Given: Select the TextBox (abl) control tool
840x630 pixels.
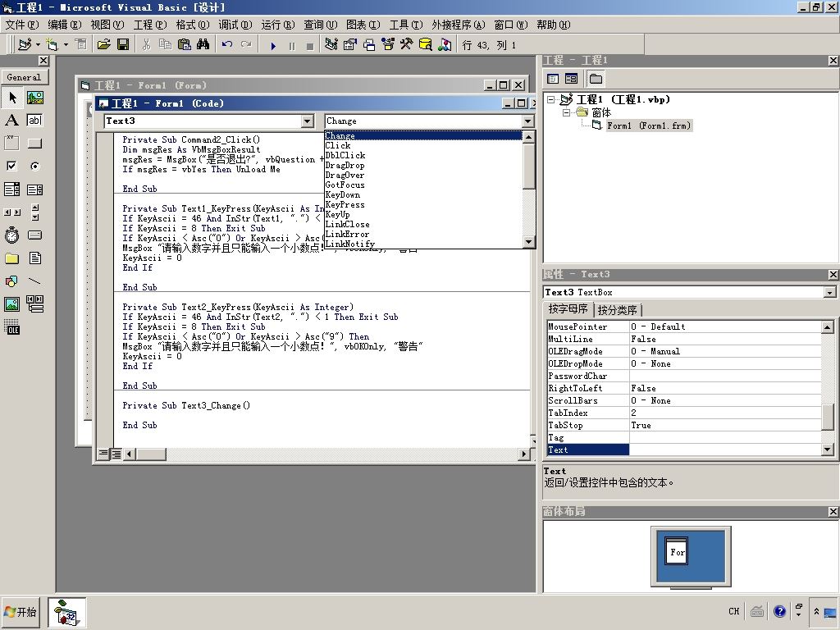Looking at the screenshot, I should point(34,121).
